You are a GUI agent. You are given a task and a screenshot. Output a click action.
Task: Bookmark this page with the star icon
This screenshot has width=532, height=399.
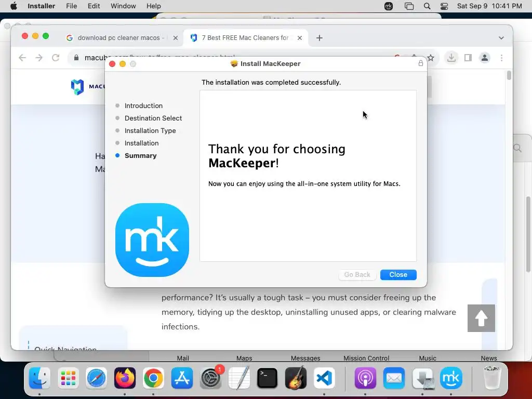[431, 58]
